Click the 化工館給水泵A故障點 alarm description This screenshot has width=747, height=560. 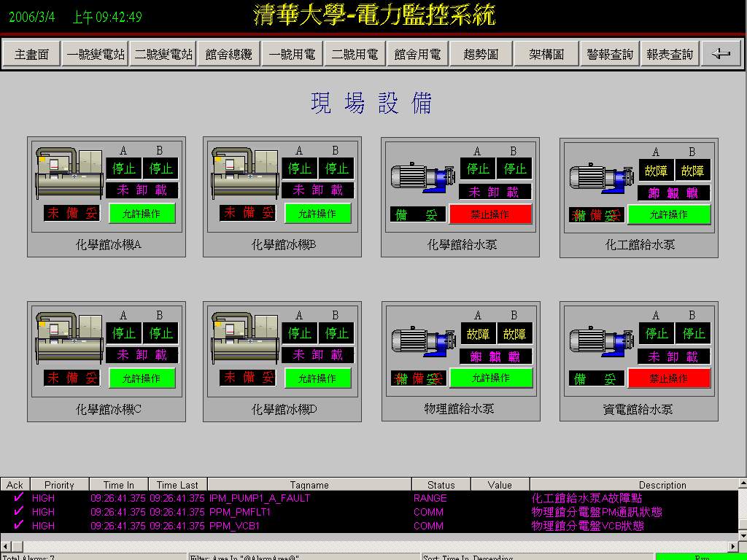tap(587, 498)
